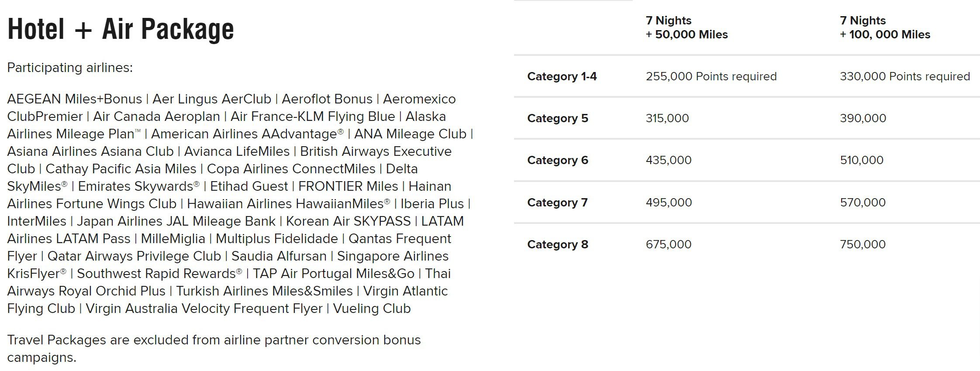The height and width of the screenshot is (371, 980).
Task: Select the 7 Nights + 50,000 Miles column header
Action: (x=687, y=27)
